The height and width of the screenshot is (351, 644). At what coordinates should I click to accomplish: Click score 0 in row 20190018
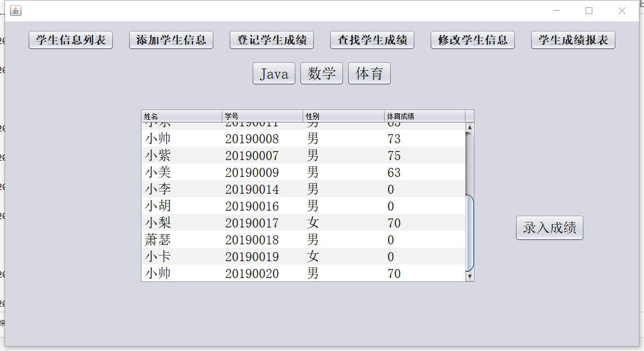point(391,240)
